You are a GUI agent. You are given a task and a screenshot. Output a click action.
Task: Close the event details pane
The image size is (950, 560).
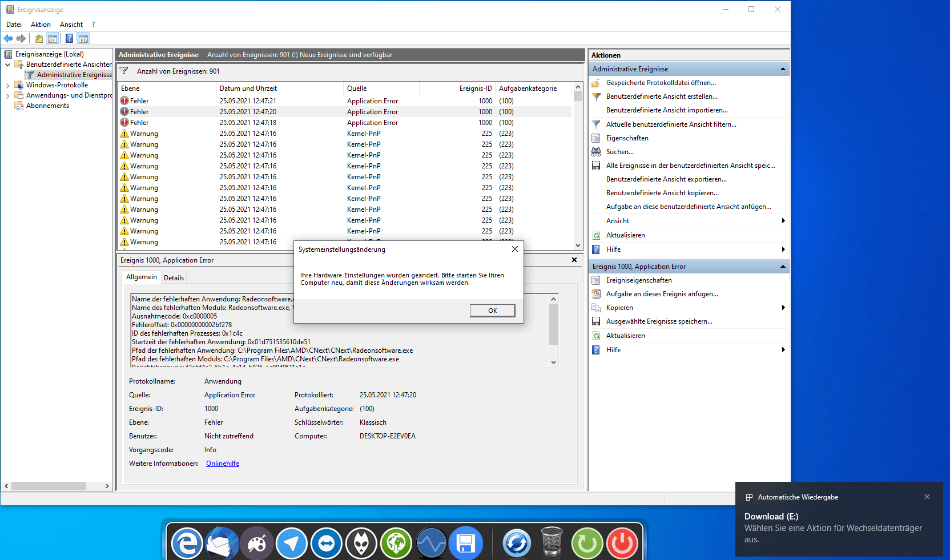574,260
